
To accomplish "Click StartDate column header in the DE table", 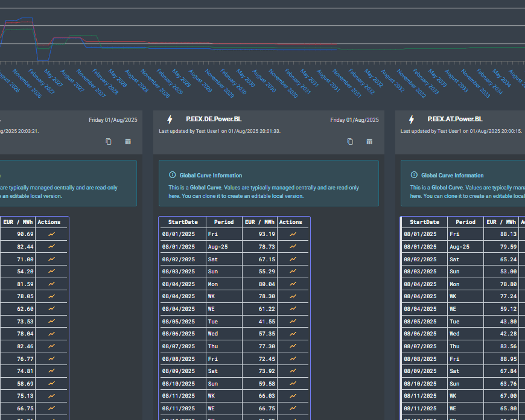I will 183,222.
